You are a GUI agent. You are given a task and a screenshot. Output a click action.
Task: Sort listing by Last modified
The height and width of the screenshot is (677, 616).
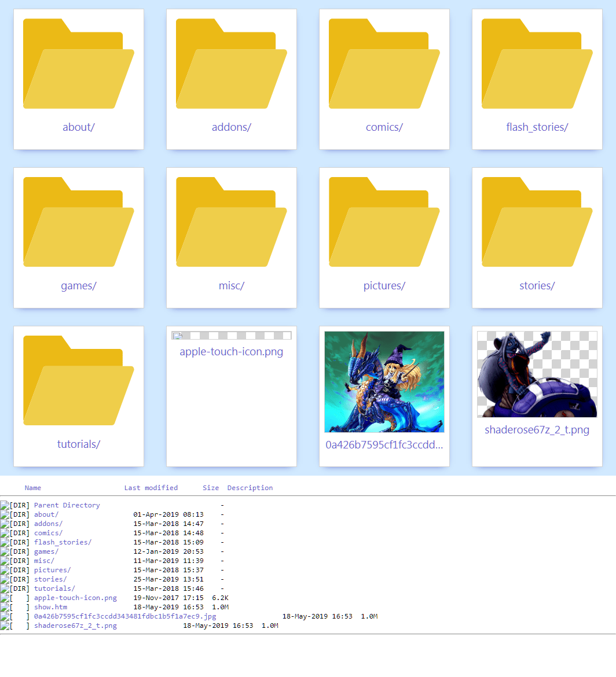pos(151,488)
